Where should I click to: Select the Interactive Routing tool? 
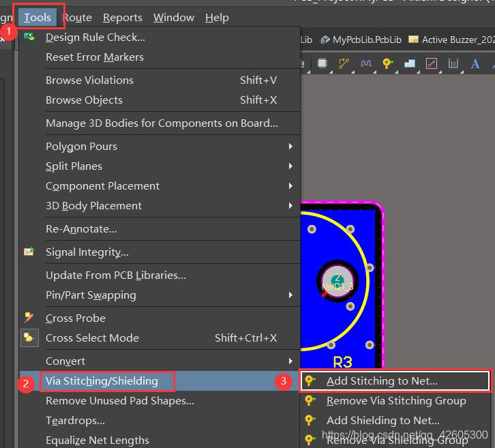[344, 63]
